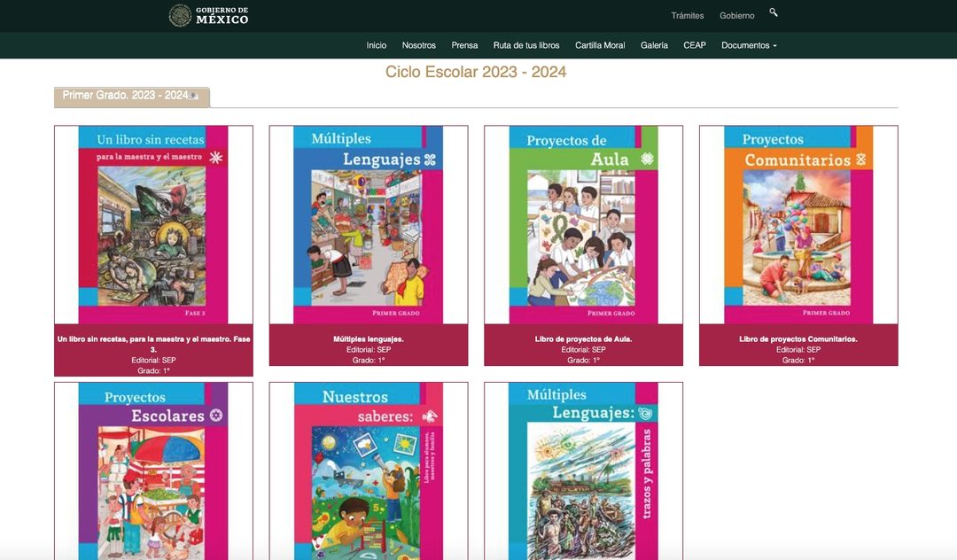The height and width of the screenshot is (560, 957).
Task: Click the flower emblem beside Aula title
Action: click(x=647, y=159)
